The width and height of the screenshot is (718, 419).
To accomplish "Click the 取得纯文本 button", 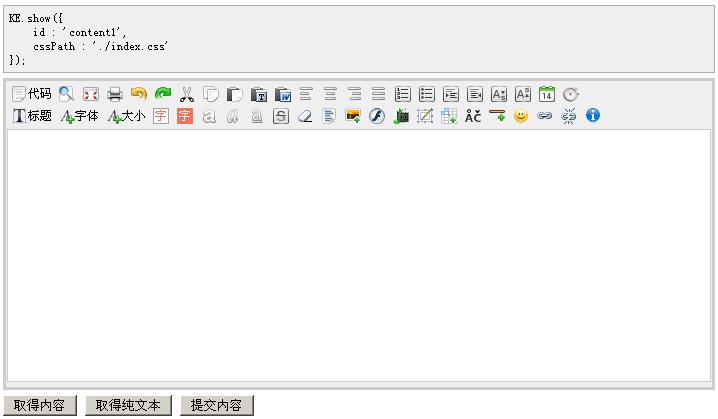I will coord(129,406).
